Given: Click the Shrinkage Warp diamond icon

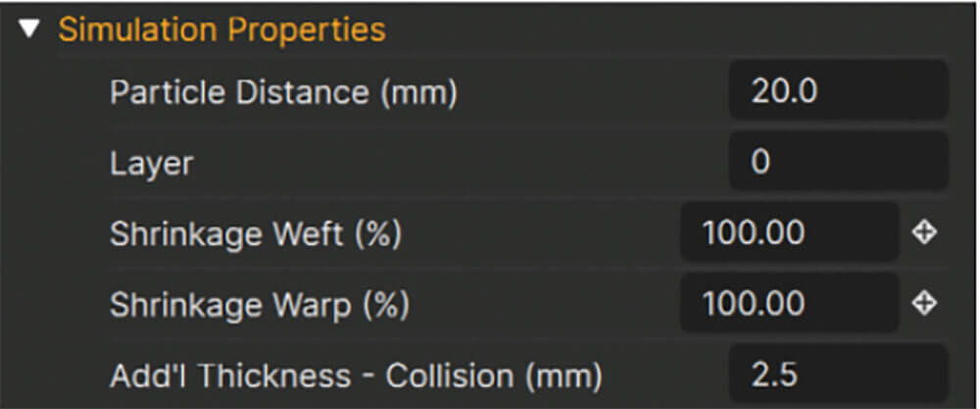Looking at the screenshot, I should (924, 303).
